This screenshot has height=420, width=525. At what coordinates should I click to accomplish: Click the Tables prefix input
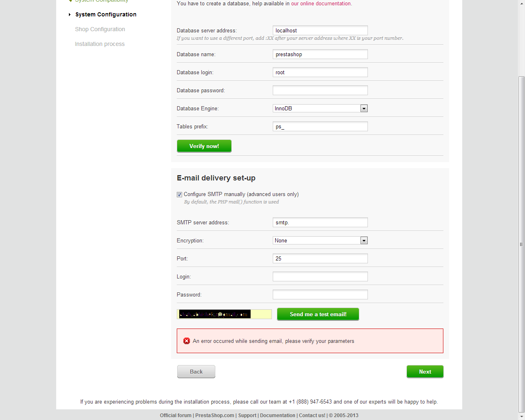point(320,126)
